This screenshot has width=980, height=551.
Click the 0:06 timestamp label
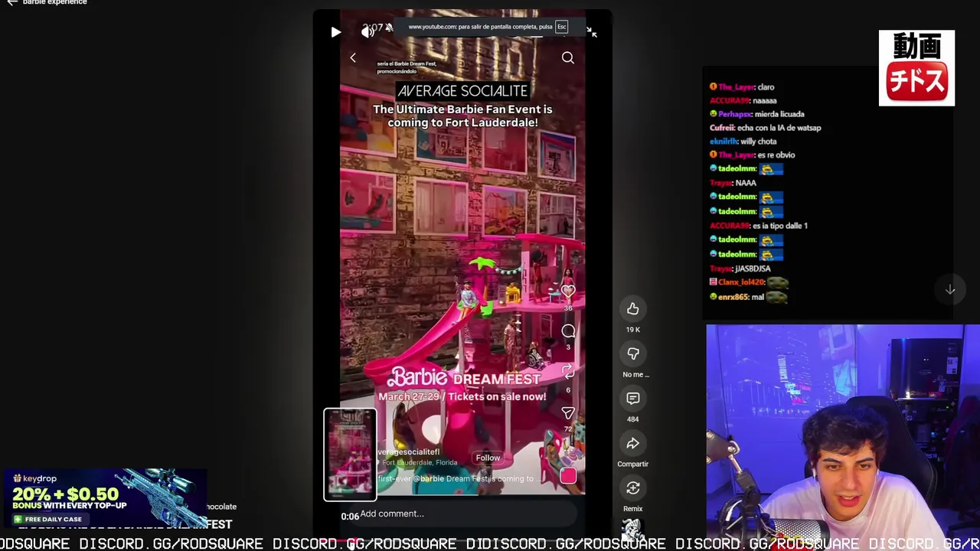click(x=350, y=517)
